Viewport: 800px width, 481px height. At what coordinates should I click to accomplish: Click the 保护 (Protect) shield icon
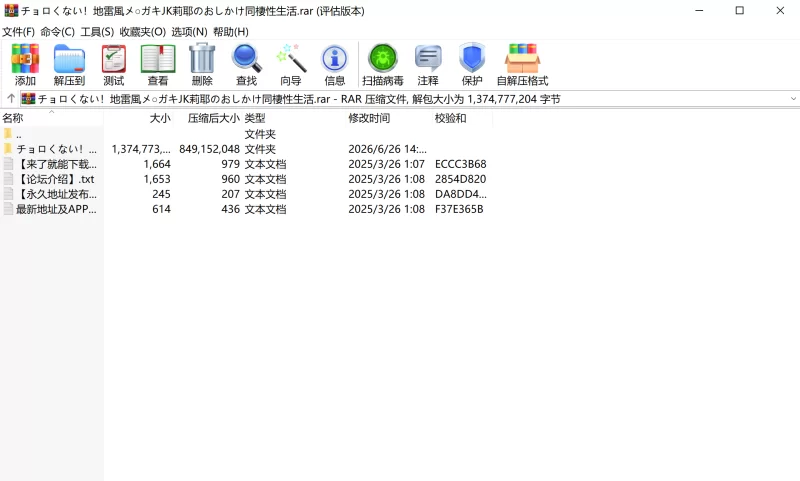coord(472,58)
